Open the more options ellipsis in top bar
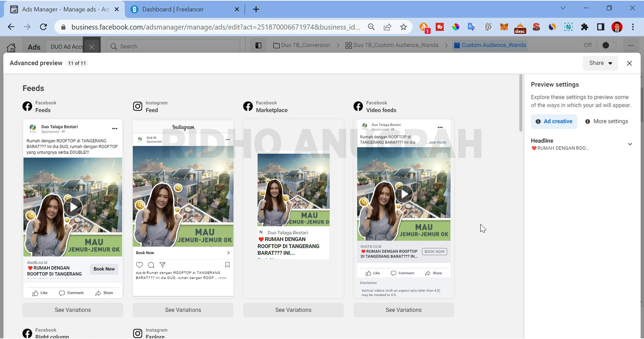This screenshot has width=644, height=339. pos(631,45)
